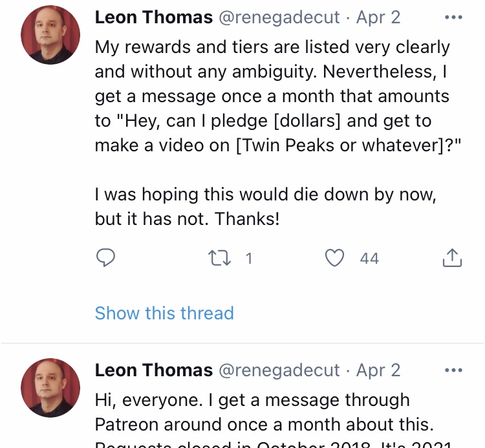Visit @renegadecut handle in second tweet

(x=279, y=370)
